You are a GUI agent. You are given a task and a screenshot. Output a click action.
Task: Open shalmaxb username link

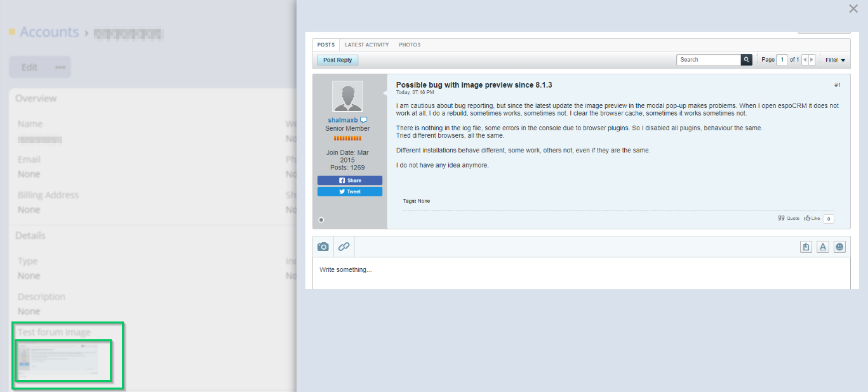pos(343,120)
